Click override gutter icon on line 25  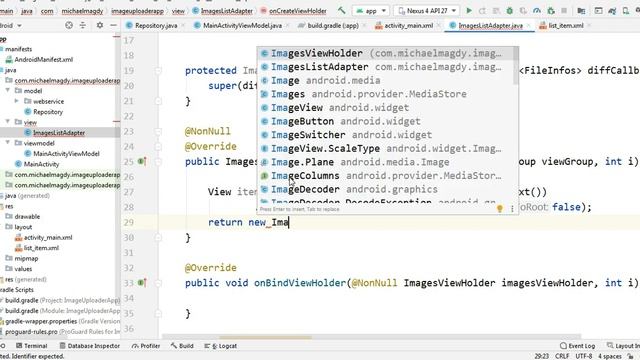142,162
